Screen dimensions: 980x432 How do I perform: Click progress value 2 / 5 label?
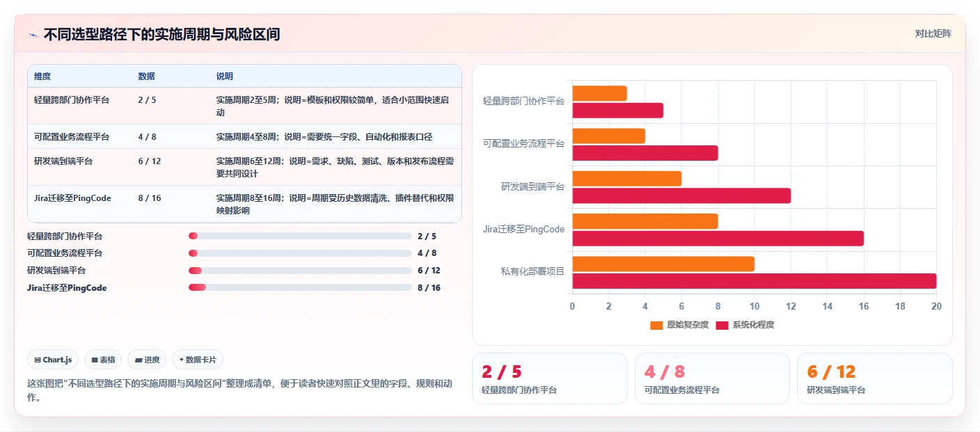(x=427, y=236)
